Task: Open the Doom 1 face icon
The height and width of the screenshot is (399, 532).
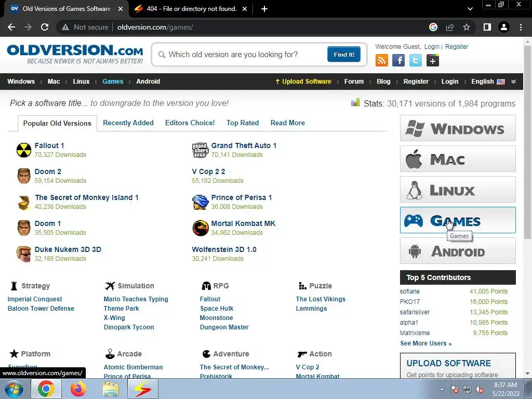Action: point(24,228)
